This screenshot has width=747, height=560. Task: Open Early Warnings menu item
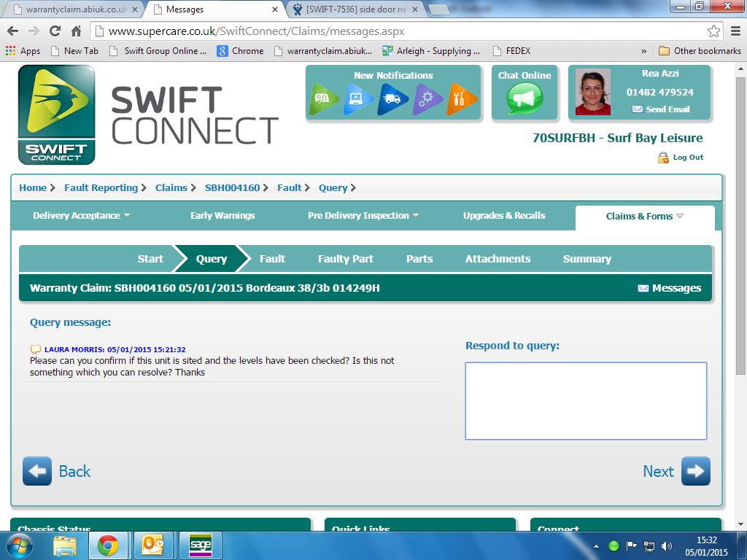click(222, 216)
